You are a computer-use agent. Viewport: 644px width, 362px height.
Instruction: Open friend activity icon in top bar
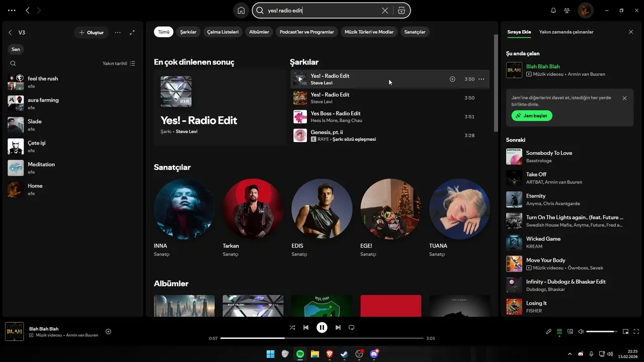click(567, 10)
